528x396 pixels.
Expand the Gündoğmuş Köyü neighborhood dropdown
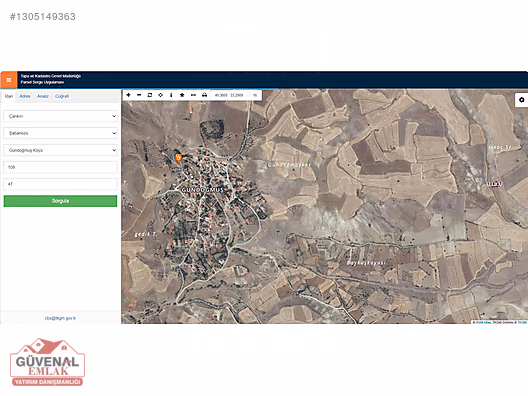pyautogui.click(x=60, y=150)
